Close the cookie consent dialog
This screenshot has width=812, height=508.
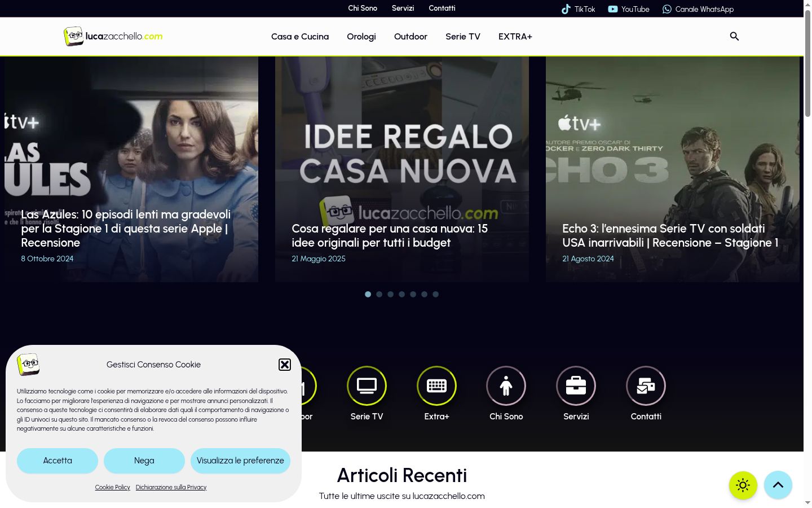(285, 365)
